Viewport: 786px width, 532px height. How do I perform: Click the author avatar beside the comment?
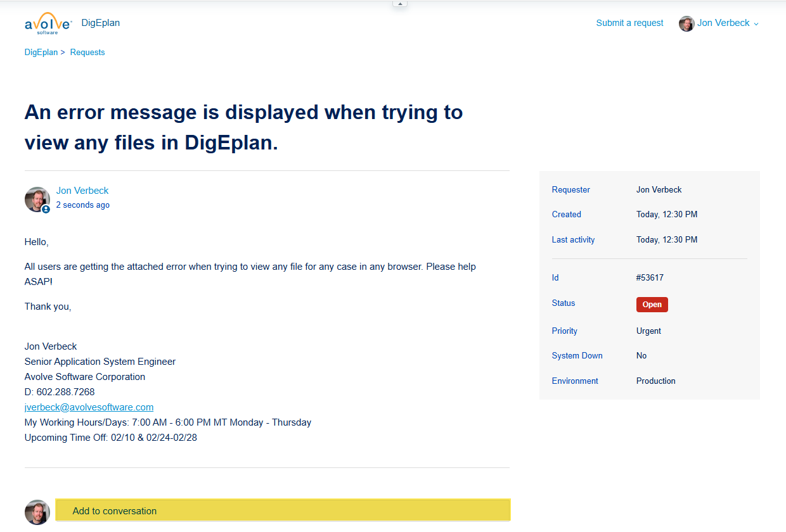point(37,199)
